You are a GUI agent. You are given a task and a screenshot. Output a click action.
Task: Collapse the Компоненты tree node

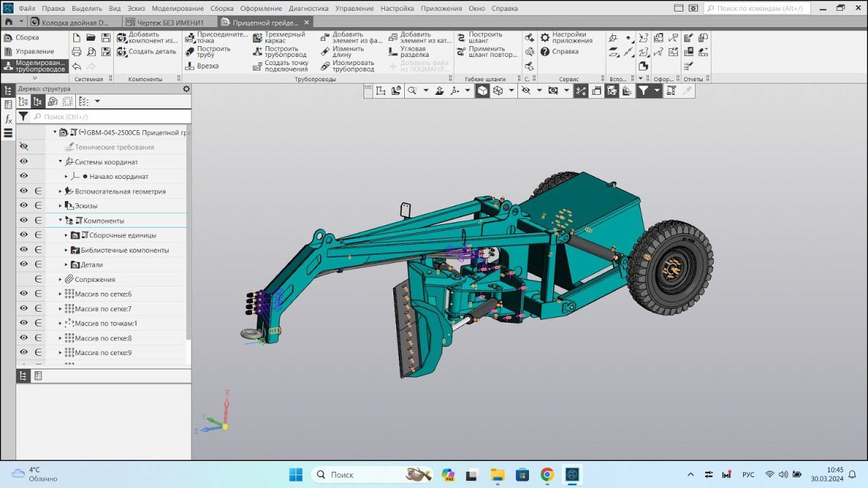pos(60,221)
